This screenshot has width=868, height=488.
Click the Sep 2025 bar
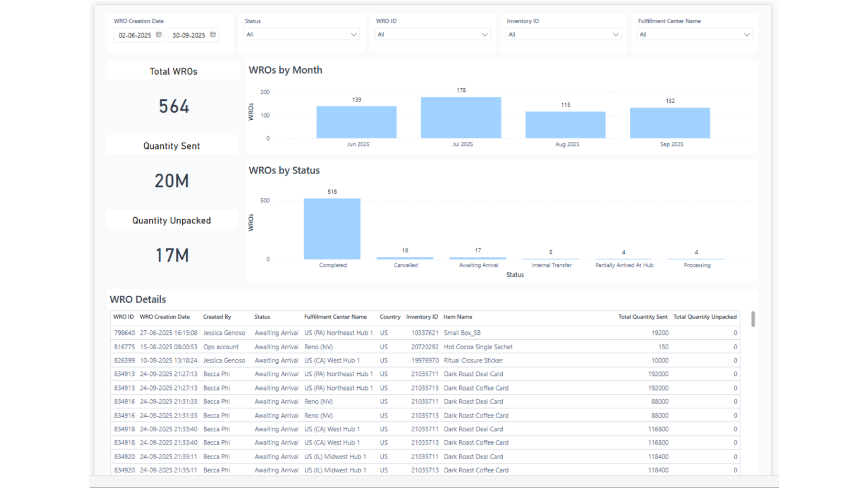coord(670,123)
